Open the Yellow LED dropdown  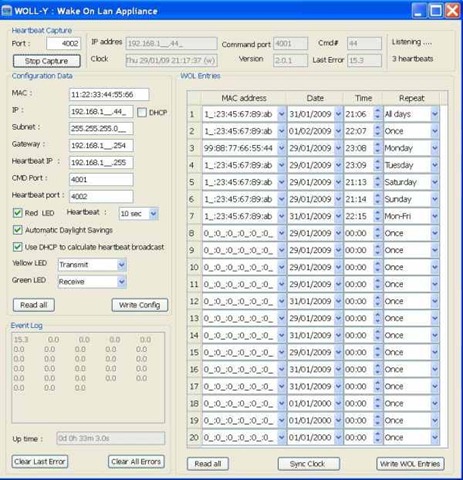[122, 265]
